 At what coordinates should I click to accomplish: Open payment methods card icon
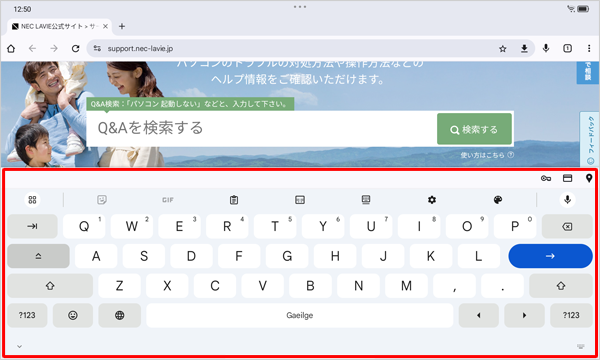pos(567,178)
